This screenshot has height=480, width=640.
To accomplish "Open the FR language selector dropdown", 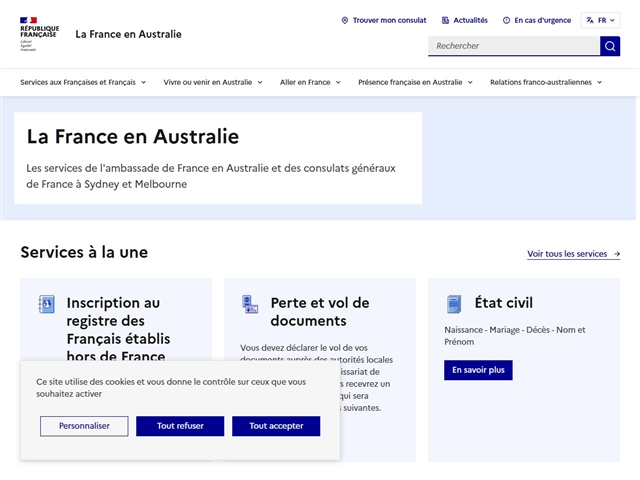I will pyautogui.click(x=600, y=20).
